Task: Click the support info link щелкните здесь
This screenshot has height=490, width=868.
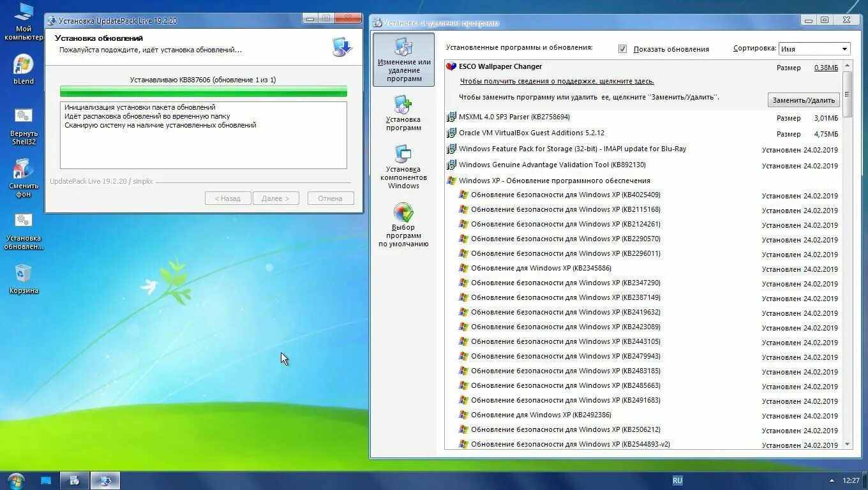Action: [557, 81]
